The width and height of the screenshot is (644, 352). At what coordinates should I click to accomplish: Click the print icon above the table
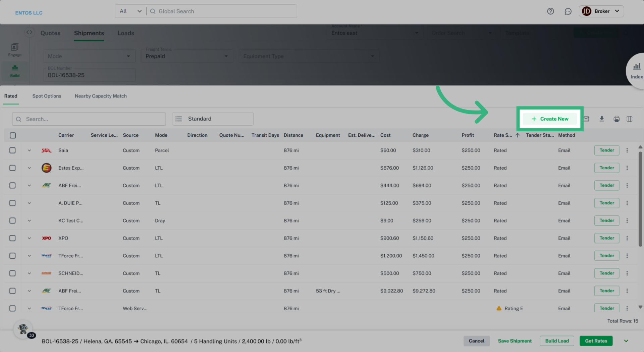point(616,119)
